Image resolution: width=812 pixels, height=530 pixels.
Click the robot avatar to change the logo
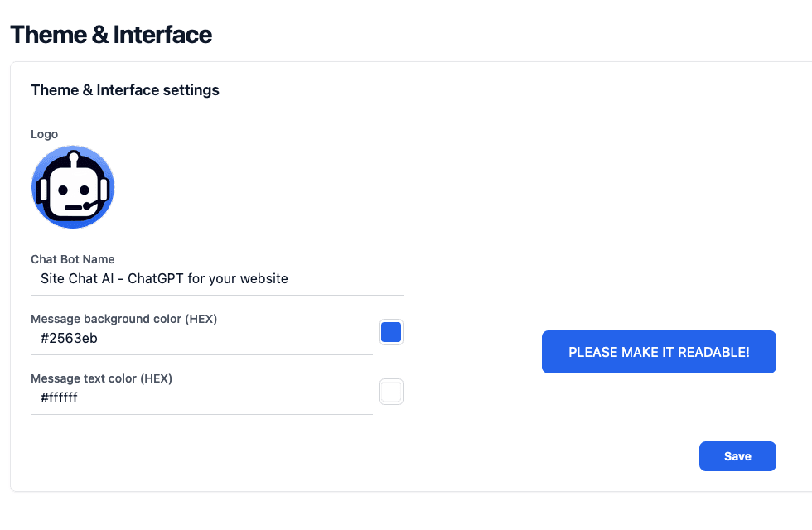coord(73,187)
